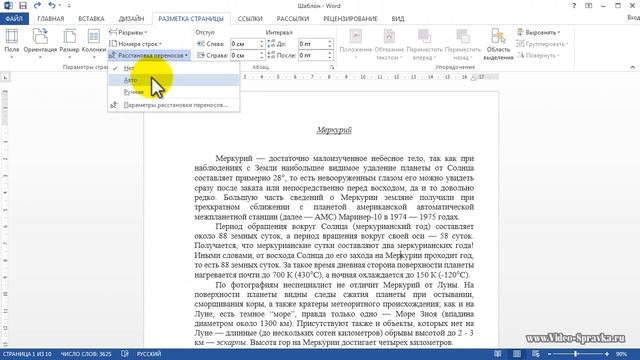Switch to Read Mode view icon
This screenshot has height=360, width=640.
[498, 354]
